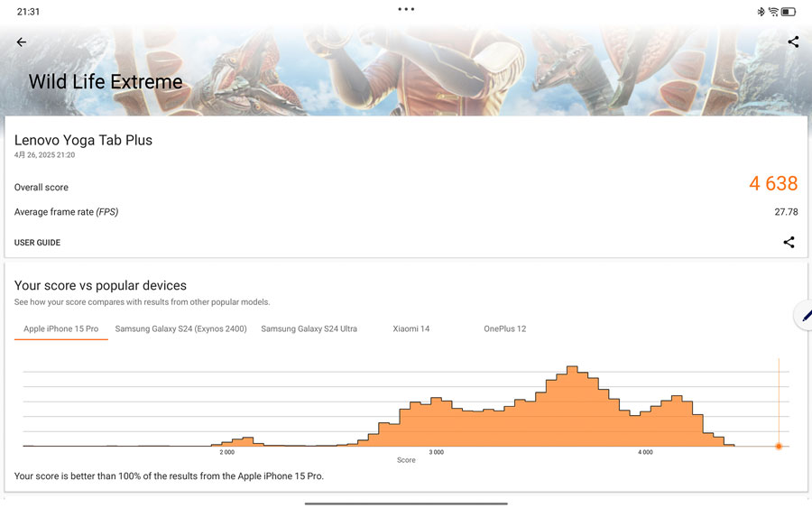The image size is (812, 508).
Task: Tap the back arrow icon
Action: pyautogui.click(x=22, y=42)
